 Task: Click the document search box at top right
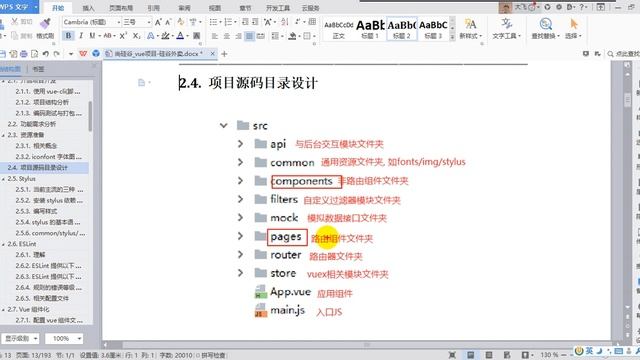coord(623,53)
